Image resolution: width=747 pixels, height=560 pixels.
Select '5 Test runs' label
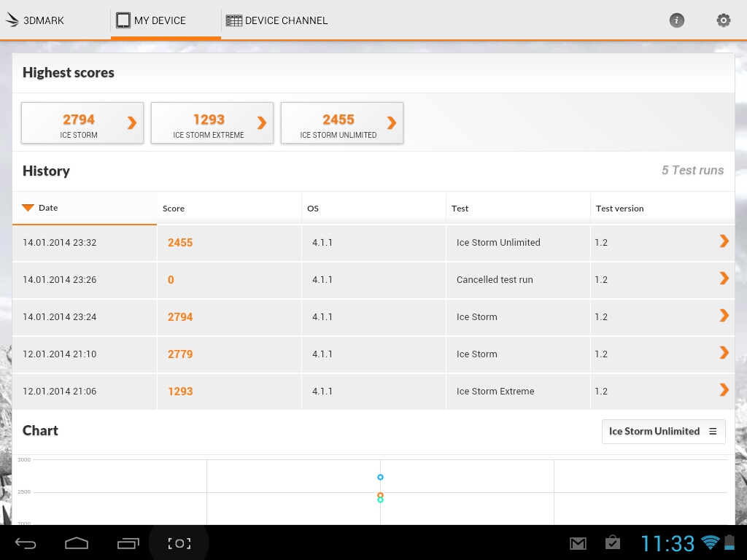693,170
